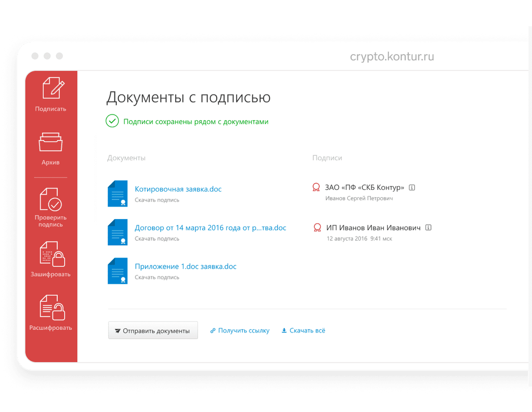532x412 pixels.
Task: Open the Зашифровать lock icon
Action: tap(52, 254)
